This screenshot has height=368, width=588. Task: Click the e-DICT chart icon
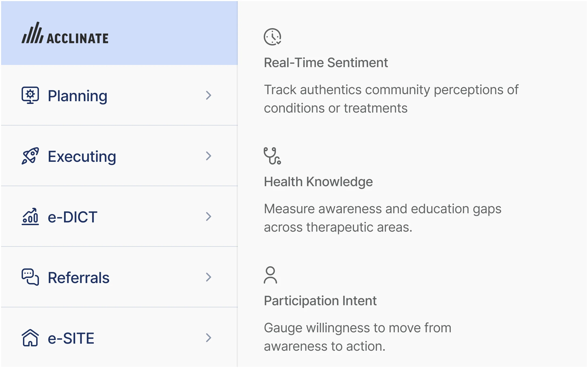30,216
